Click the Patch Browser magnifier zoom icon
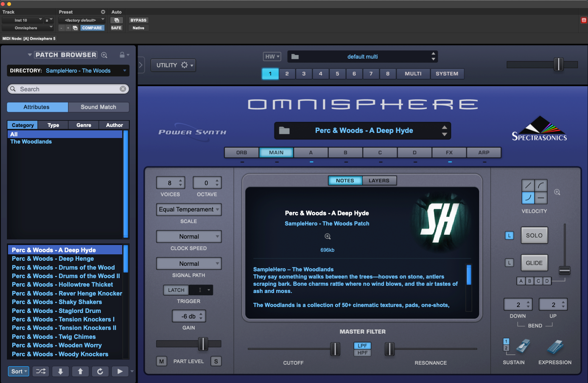Screen dimensions: 588x383 (104, 55)
